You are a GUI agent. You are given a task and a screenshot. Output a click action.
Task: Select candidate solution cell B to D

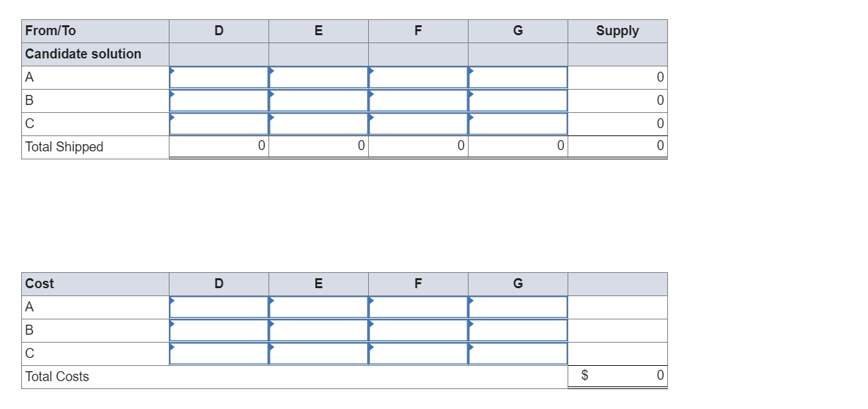[x=219, y=100]
